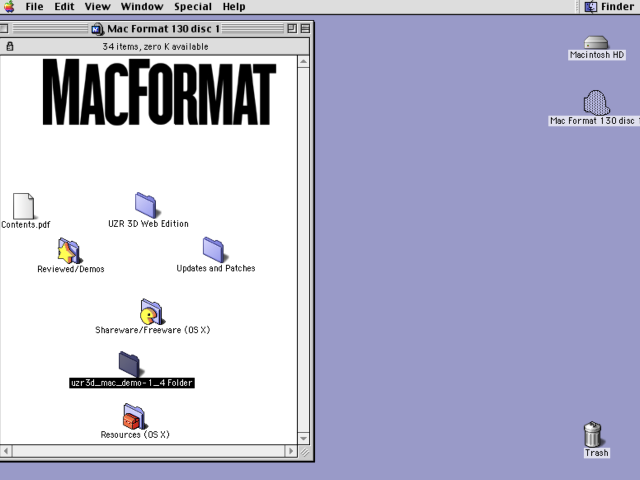Screen dimensions: 640x480
Task: Select the uzr3d_mac_demo-1_4 Folder icon
Action: (130, 364)
